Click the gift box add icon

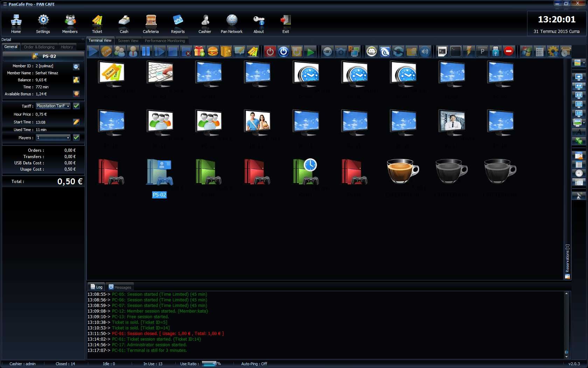[199, 52]
